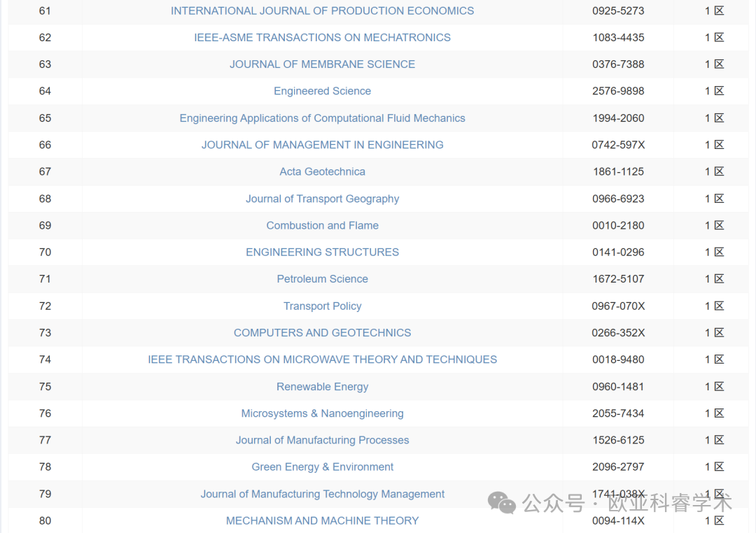Open Journal of Transport Geography link
The width and height of the screenshot is (756, 533).
point(322,199)
